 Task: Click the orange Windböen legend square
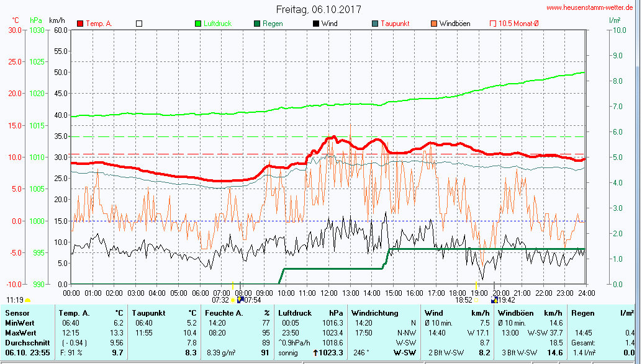coord(433,24)
